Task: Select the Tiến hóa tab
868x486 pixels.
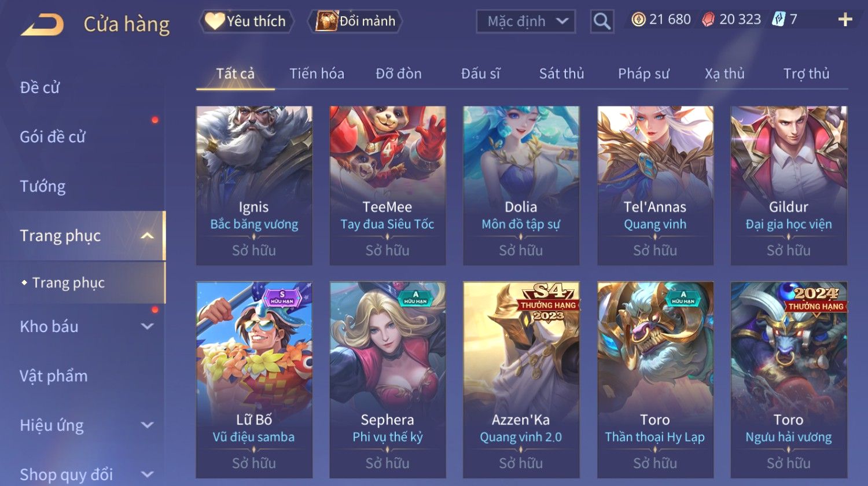Action: tap(317, 73)
